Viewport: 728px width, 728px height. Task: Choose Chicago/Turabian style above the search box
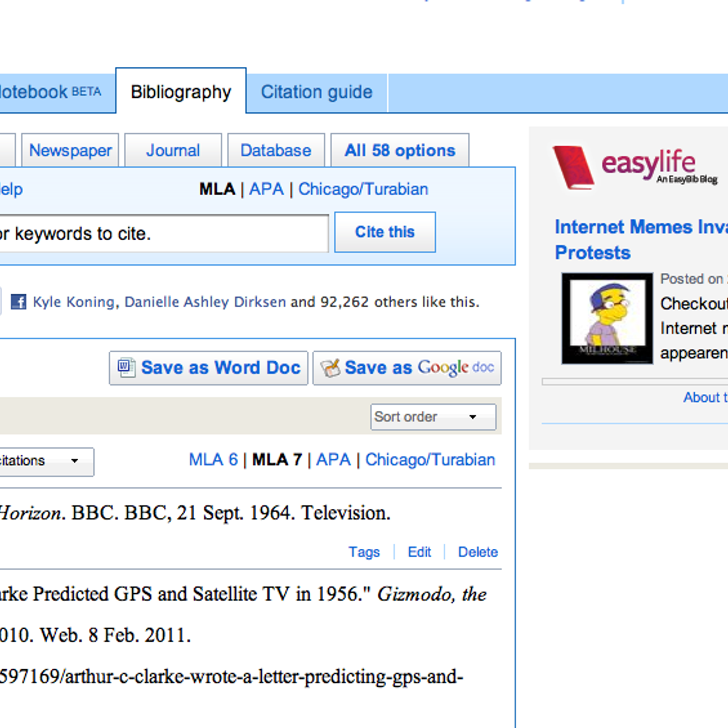click(x=363, y=189)
